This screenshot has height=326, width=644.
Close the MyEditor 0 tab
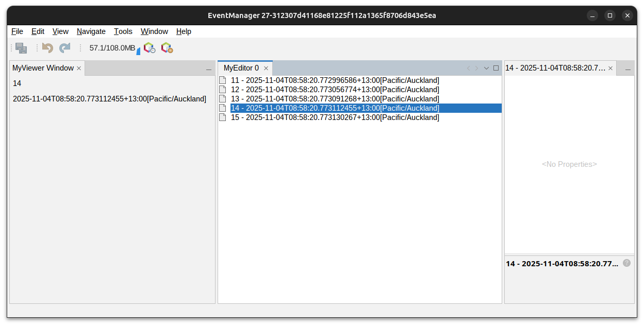pos(266,68)
